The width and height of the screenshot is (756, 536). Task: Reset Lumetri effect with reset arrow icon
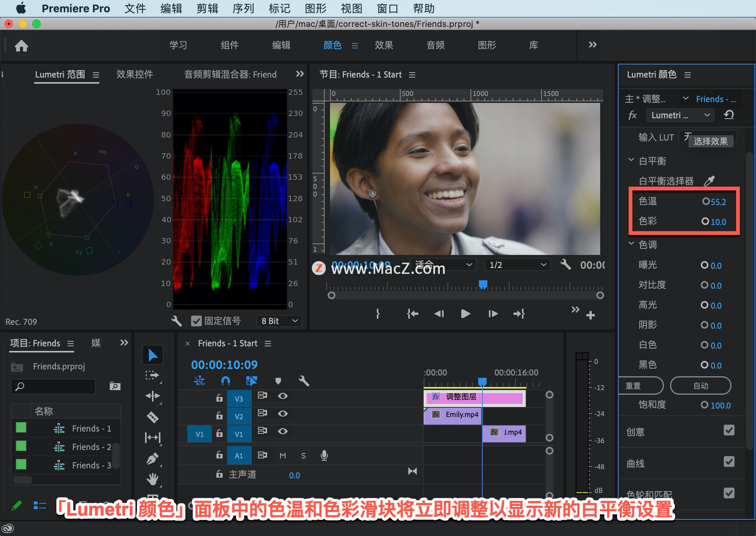coord(729,115)
